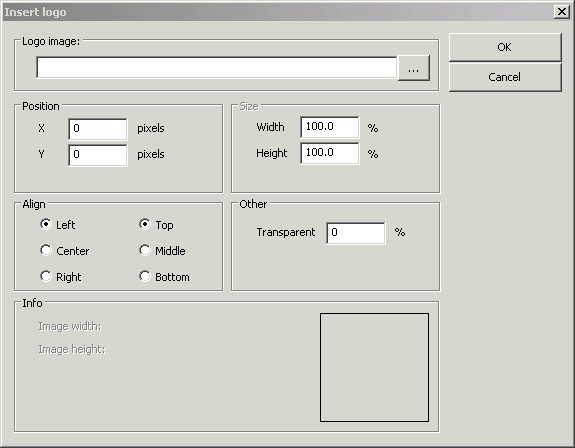Click the Image width label
Viewport: 575px width, 448px height.
pyautogui.click(x=70, y=326)
